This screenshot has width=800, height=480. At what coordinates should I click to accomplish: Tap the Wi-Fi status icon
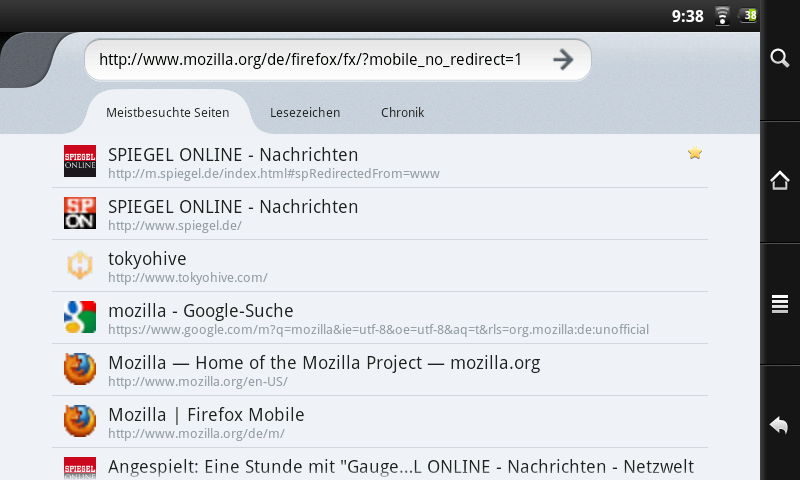point(722,16)
